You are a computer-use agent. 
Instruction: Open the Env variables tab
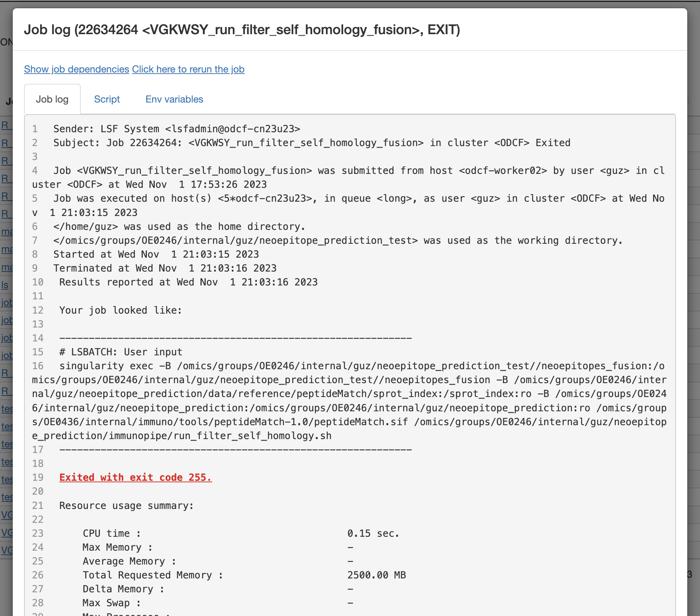point(174,99)
